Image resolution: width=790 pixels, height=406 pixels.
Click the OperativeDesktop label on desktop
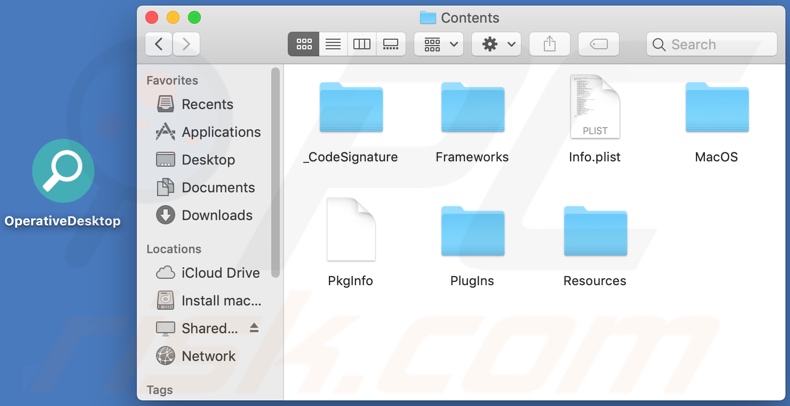tap(62, 221)
